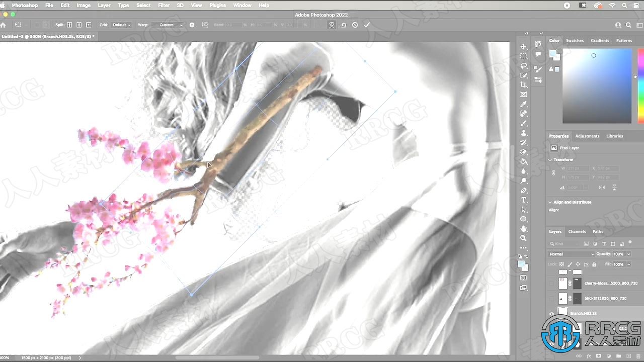644x362 pixels.
Task: Select the Frame tool
Action: click(x=523, y=95)
